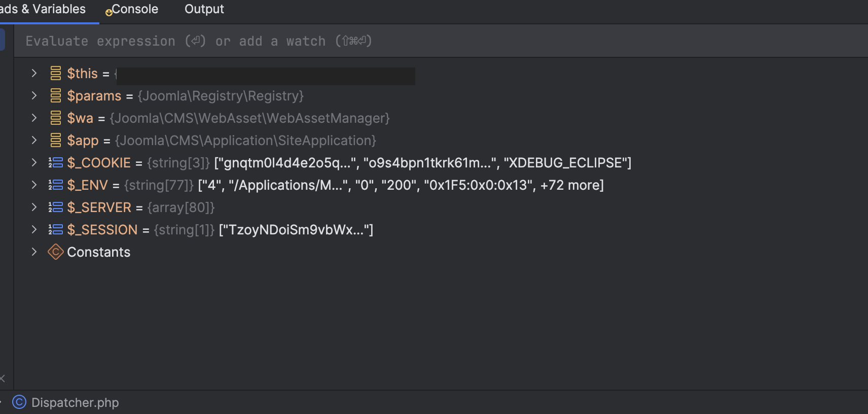Click the array icon next to $_ENV
868x414 pixels.
[56, 185]
